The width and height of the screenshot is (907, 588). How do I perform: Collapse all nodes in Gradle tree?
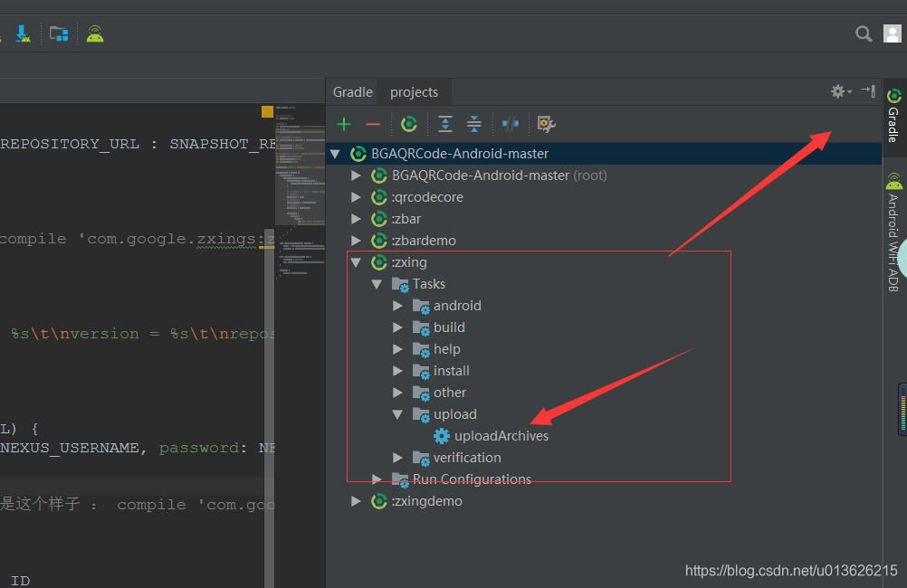[x=474, y=124]
